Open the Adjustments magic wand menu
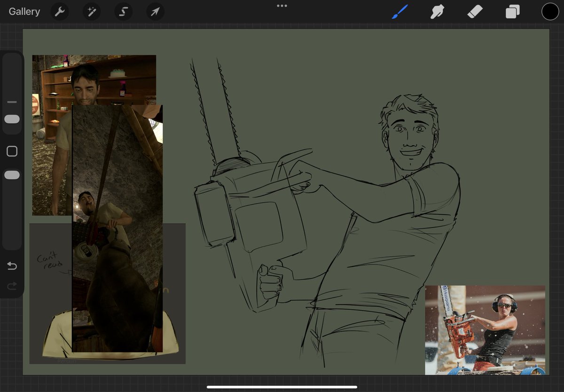The width and height of the screenshot is (564, 392). [x=92, y=12]
